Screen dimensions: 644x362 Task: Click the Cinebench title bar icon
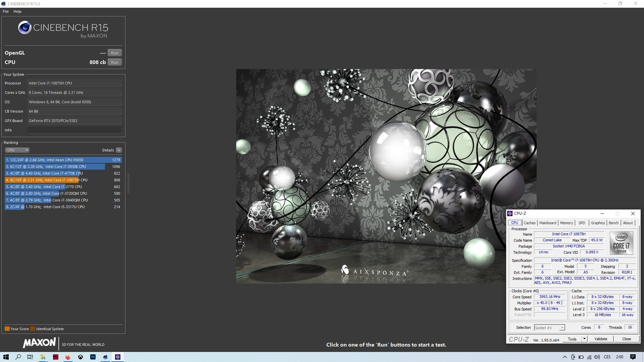pos(4,4)
